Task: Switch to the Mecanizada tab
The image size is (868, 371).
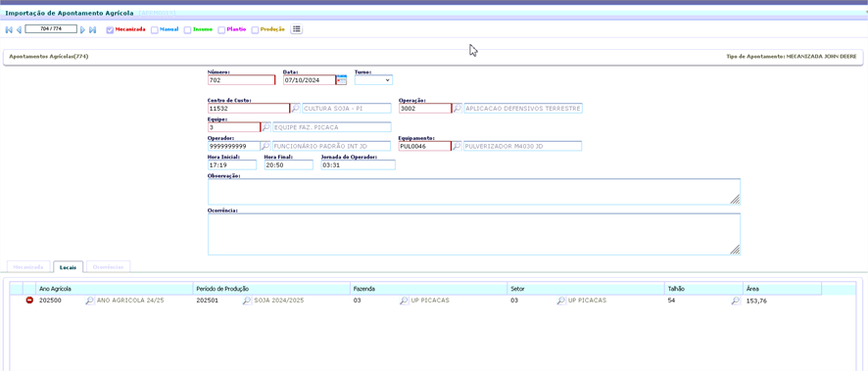Action: point(28,267)
